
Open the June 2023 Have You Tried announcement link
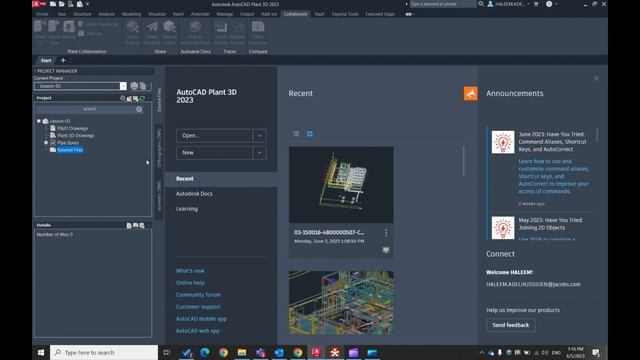(553, 176)
